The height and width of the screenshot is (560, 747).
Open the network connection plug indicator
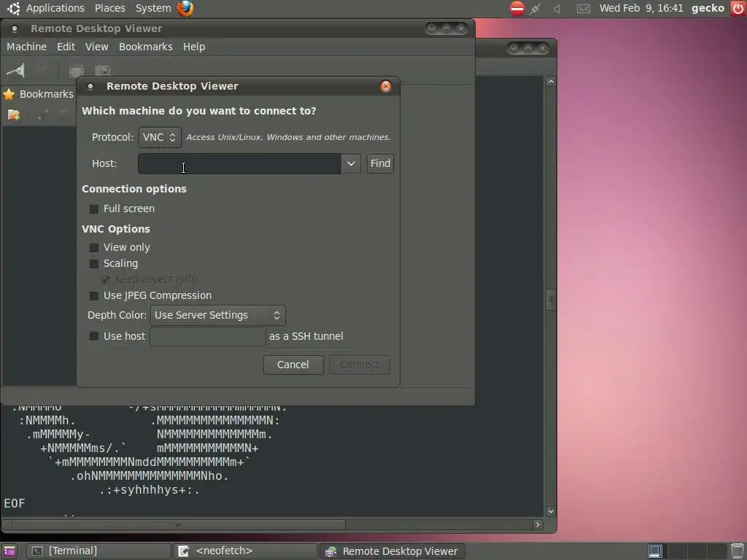535,9
